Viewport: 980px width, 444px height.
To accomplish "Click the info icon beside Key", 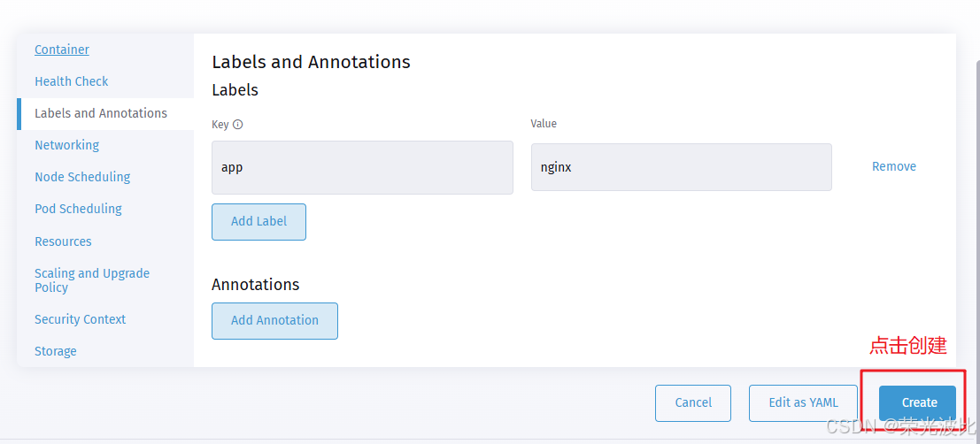I will tap(237, 125).
